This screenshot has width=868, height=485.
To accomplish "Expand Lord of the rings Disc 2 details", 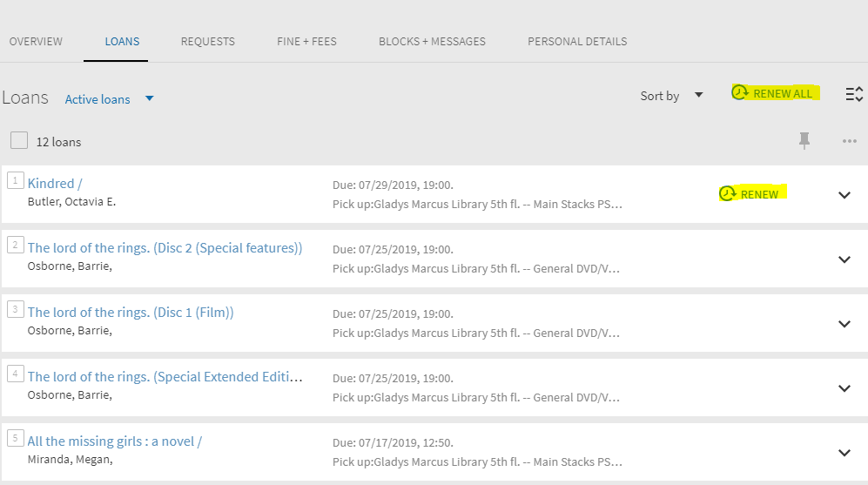I will [x=844, y=259].
